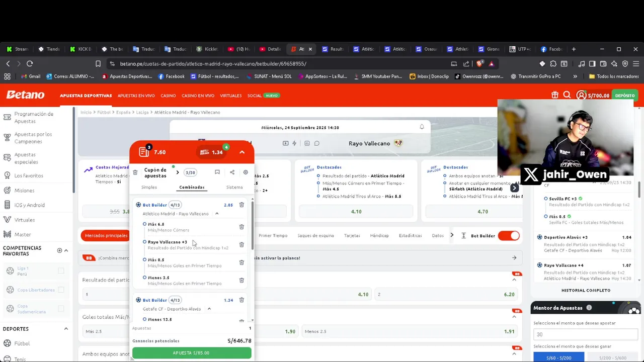Collapse the Goles totales Más/Menos market
This screenshot has height=362, width=644.
(x=514, y=317)
